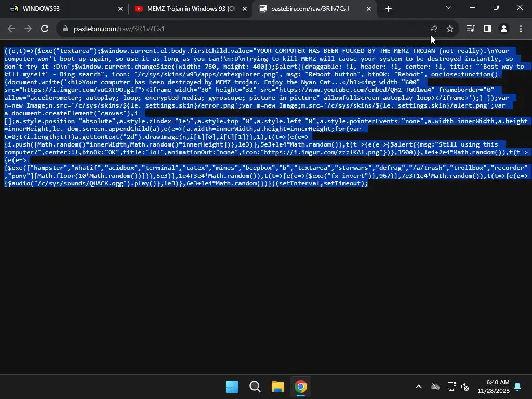Open the muted volume tray icon
The image size is (532, 399).
(x=465, y=387)
